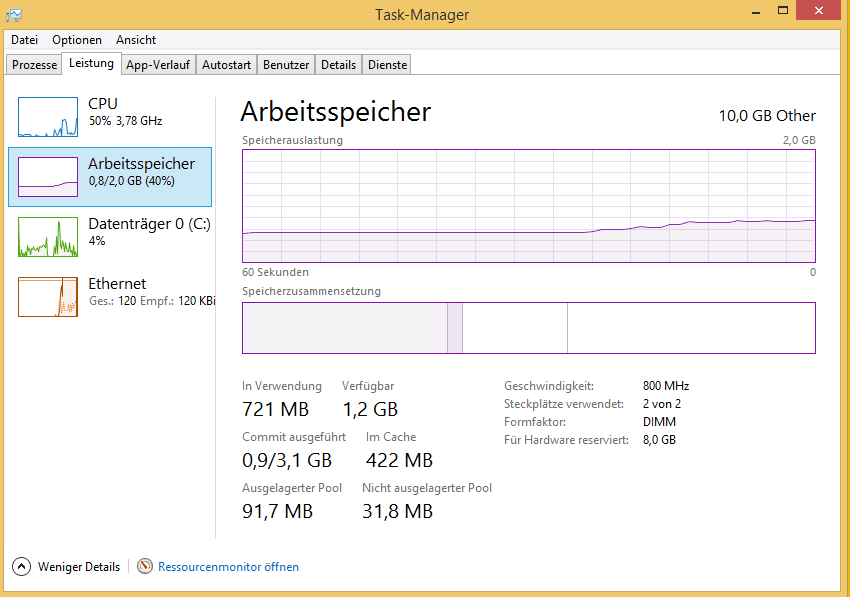
Task: Open the Datenträger 0 (C:) graph
Action: pyautogui.click(x=48, y=237)
